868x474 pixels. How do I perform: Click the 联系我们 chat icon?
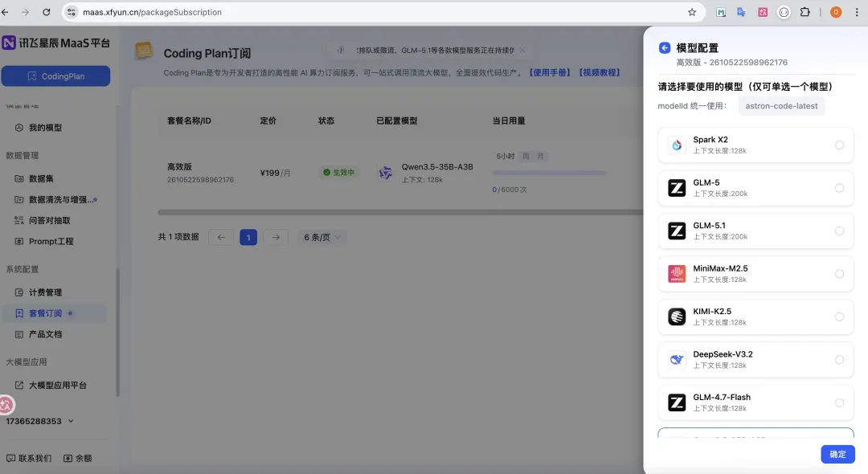10,458
